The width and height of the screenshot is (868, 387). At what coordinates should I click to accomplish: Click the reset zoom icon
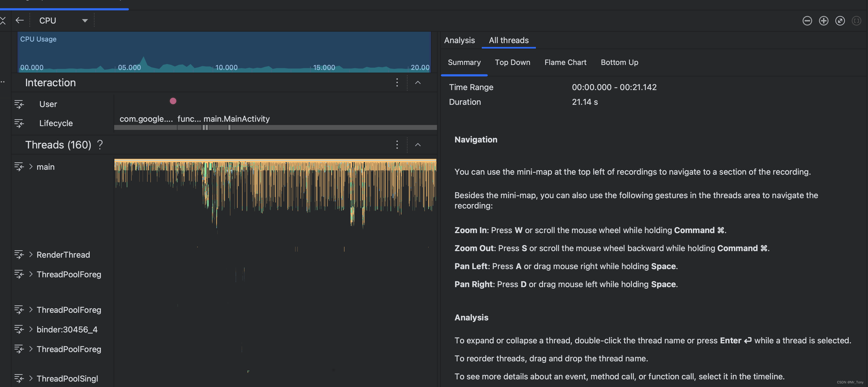840,21
